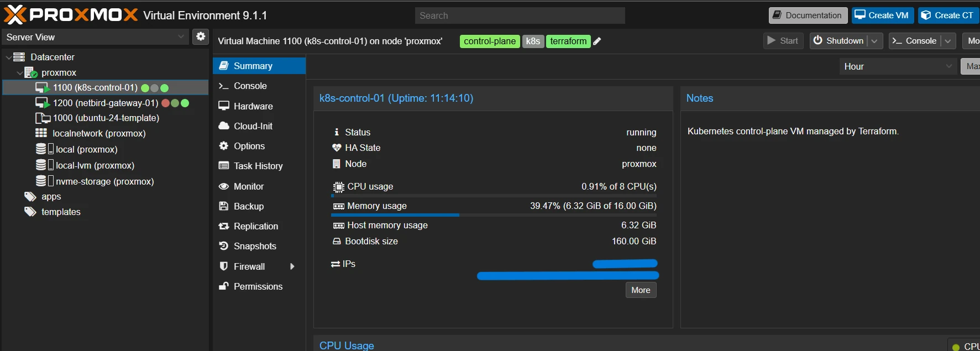
Task: Click the top Search field
Action: point(520,15)
